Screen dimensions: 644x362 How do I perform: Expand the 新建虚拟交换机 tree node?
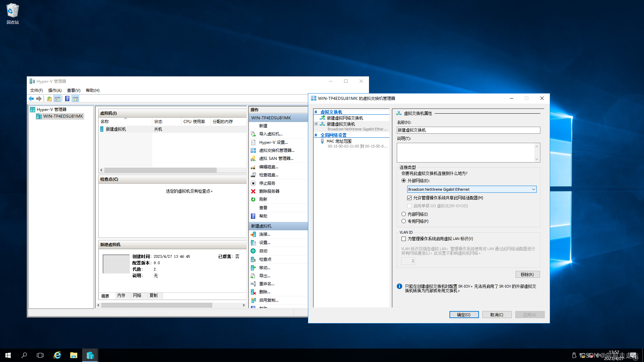point(316,124)
